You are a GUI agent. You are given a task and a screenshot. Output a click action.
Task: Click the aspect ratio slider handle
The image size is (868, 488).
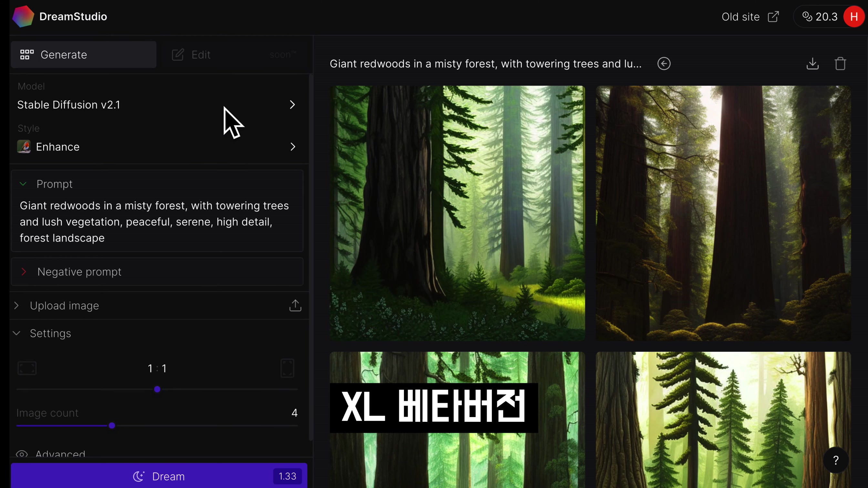point(157,389)
